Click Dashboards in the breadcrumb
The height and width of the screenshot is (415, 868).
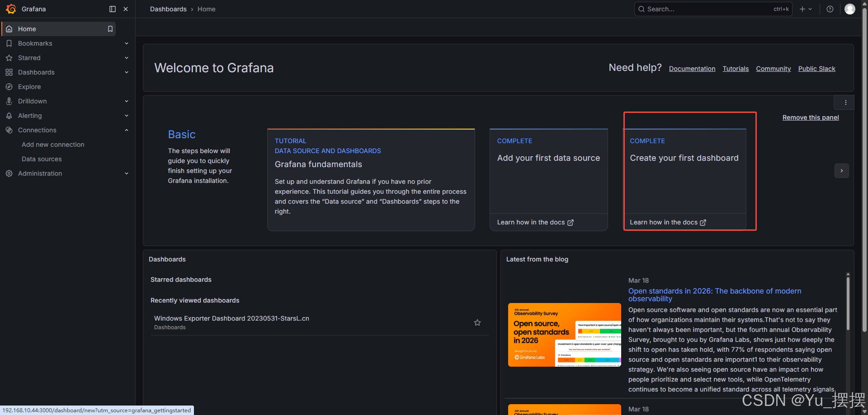168,9
